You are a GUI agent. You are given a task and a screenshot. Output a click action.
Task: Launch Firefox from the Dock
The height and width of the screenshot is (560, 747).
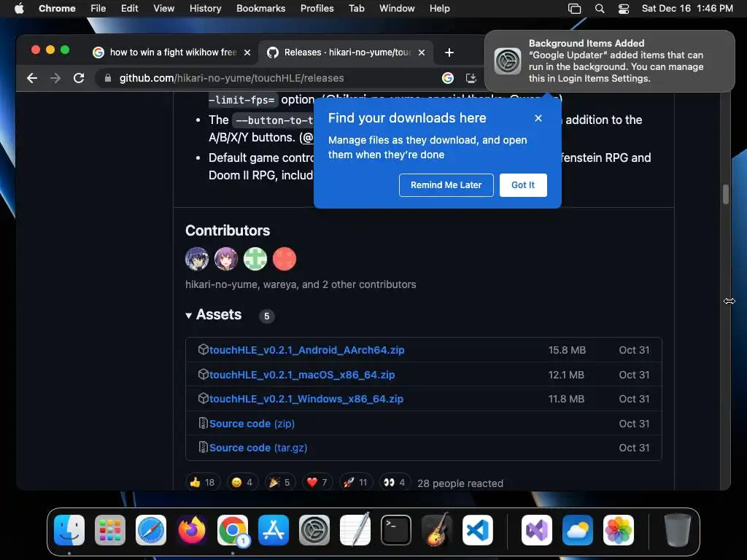[192, 530]
